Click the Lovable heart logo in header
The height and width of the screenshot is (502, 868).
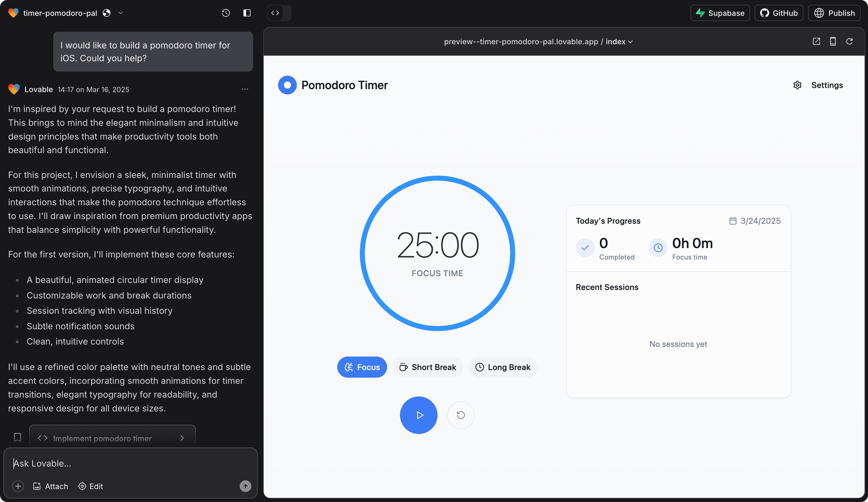(x=14, y=13)
